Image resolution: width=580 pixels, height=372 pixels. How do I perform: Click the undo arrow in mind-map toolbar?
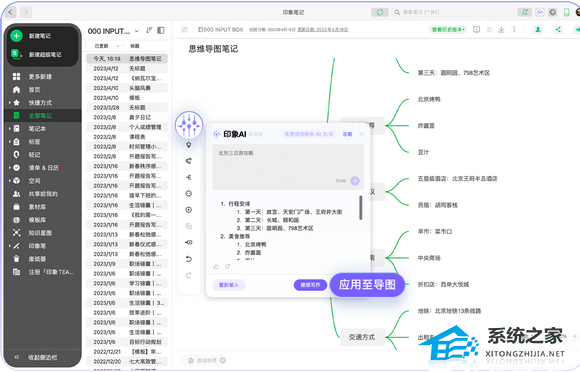(x=189, y=258)
